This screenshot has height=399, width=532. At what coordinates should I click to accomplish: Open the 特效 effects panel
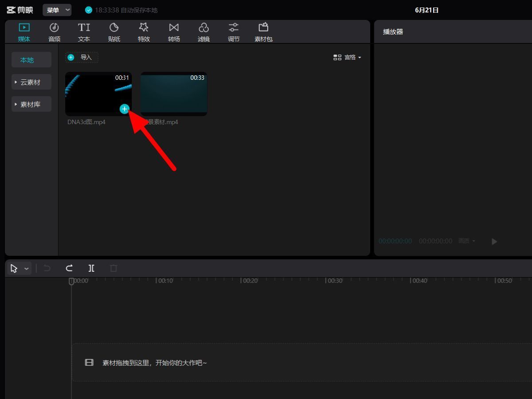(x=144, y=32)
